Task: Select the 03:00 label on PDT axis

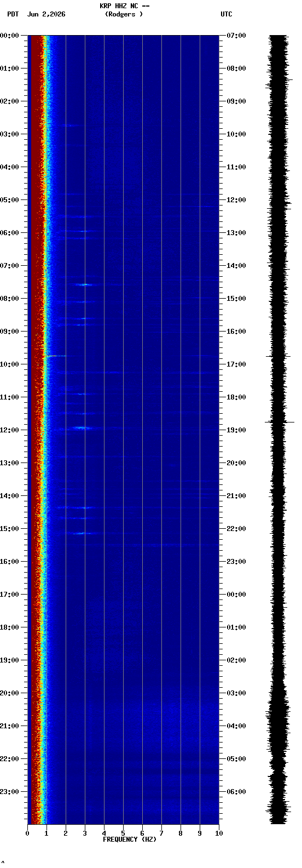Action: pos(10,134)
